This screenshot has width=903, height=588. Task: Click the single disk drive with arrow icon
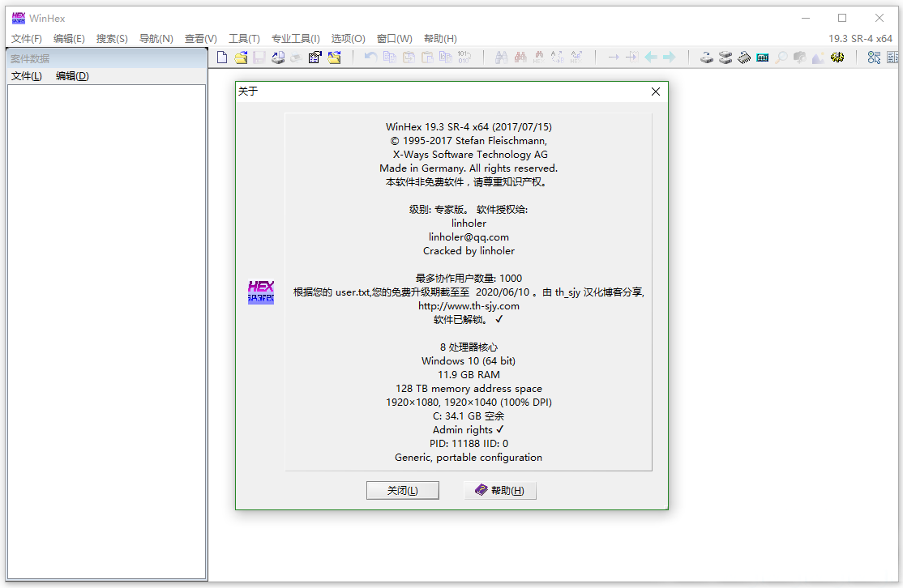coord(707,57)
